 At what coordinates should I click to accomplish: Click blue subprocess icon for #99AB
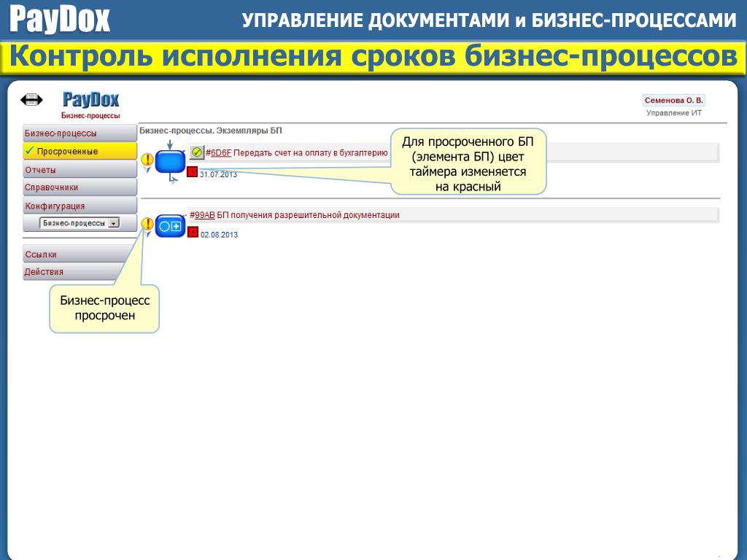click(x=170, y=226)
